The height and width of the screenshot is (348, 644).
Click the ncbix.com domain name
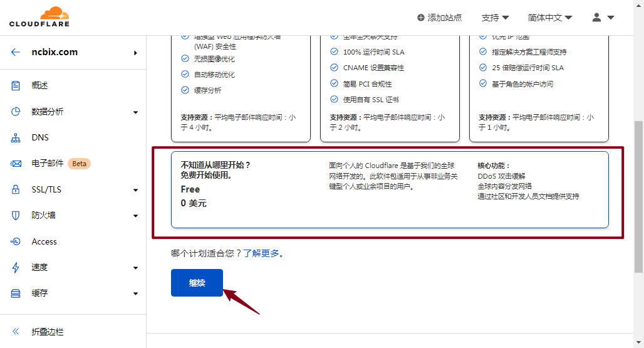(55, 52)
